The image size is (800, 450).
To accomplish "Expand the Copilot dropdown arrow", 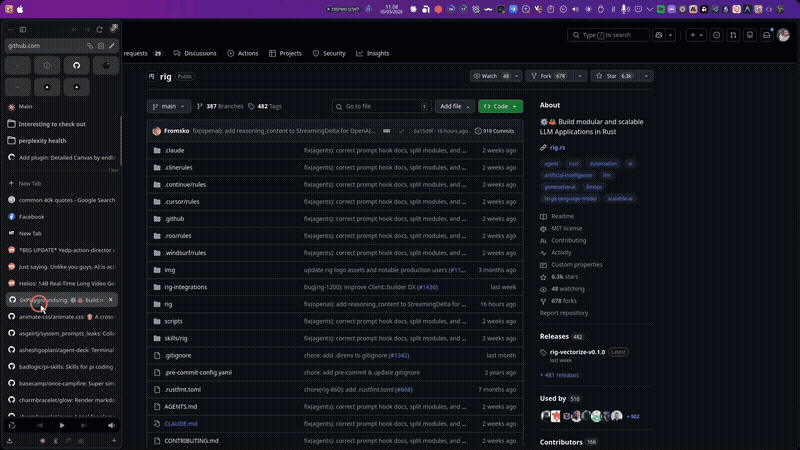I will (670, 35).
